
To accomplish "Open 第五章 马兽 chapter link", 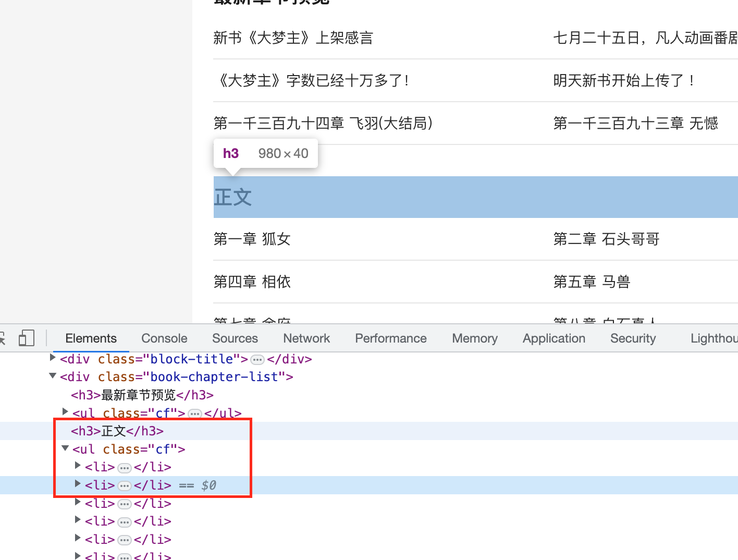I will 592,282.
